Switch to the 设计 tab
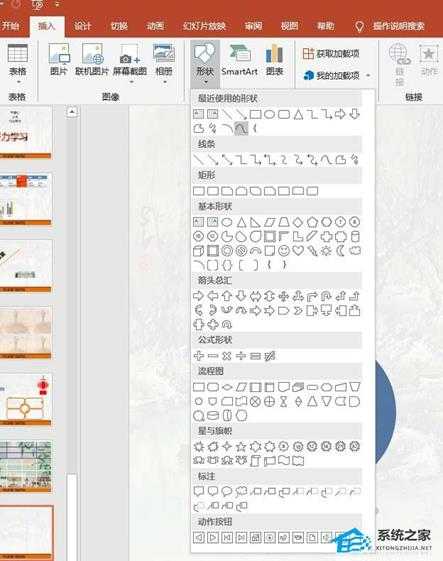The image size is (443, 561). (82, 26)
